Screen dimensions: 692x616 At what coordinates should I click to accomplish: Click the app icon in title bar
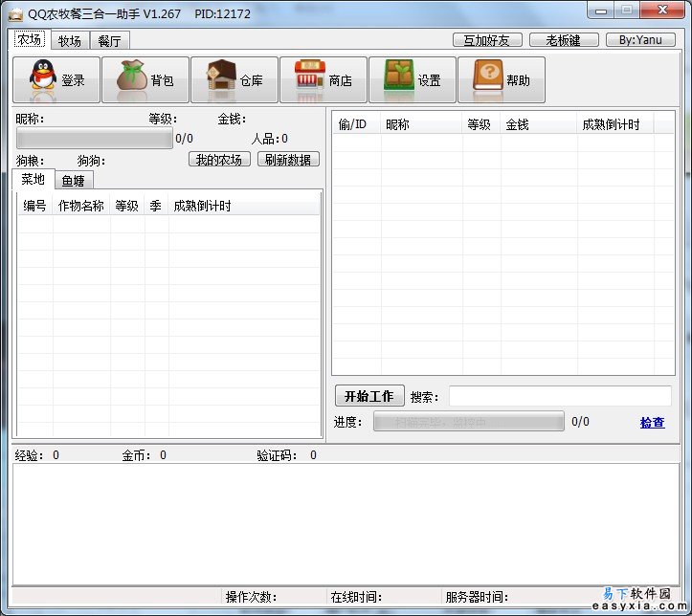15,14
